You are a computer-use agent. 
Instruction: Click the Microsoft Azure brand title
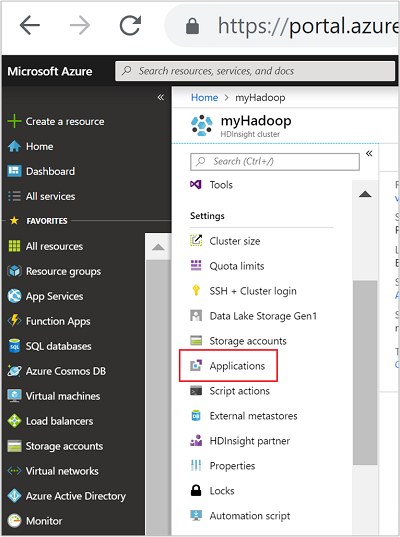50,71
